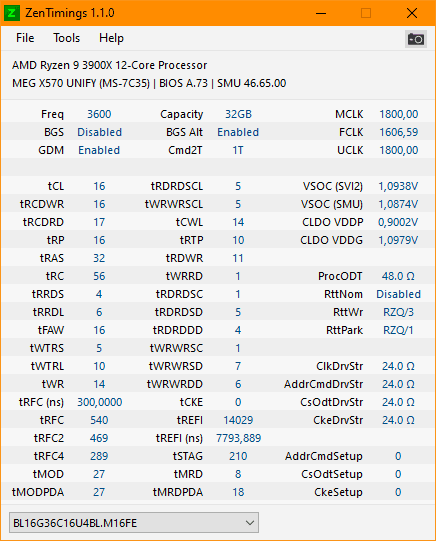
Task: Click the BGS Disabled value
Action: tap(99, 132)
